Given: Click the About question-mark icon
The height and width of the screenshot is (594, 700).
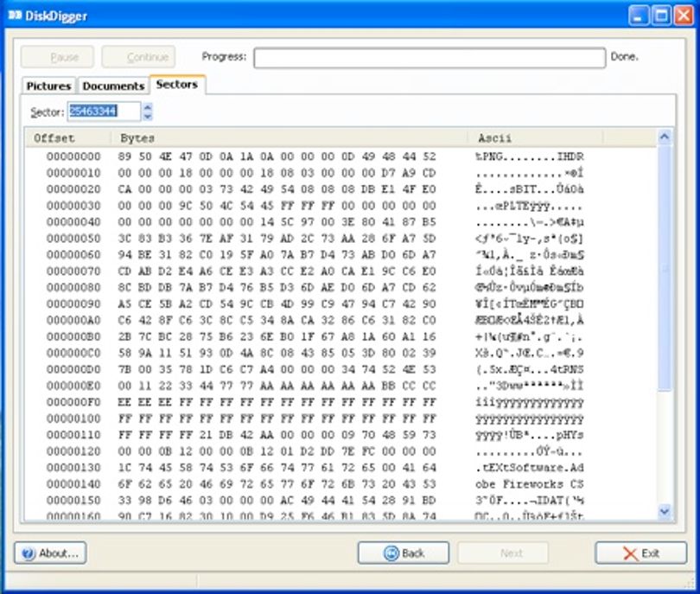Looking at the screenshot, I should 28,553.
